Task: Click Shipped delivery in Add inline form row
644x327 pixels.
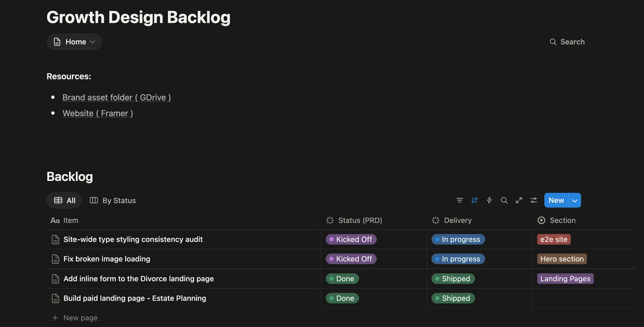Action: tap(453, 279)
